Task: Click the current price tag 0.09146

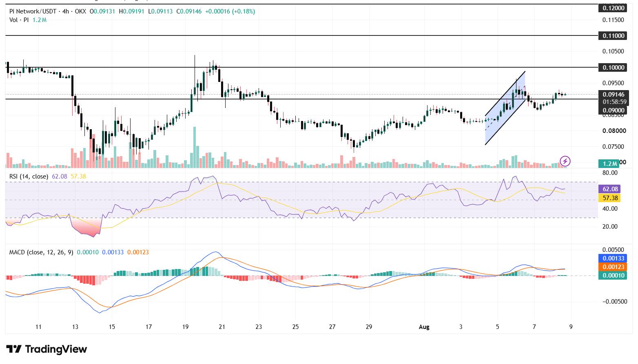Action: tap(614, 94)
